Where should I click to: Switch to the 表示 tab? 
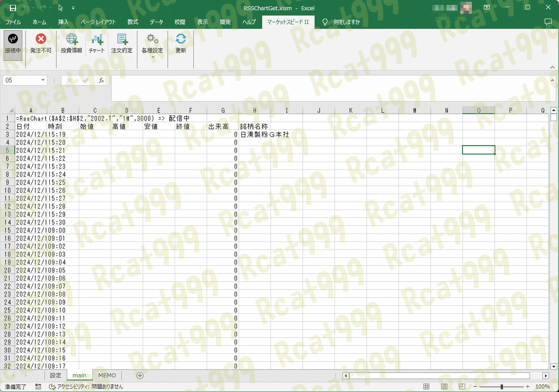point(202,22)
